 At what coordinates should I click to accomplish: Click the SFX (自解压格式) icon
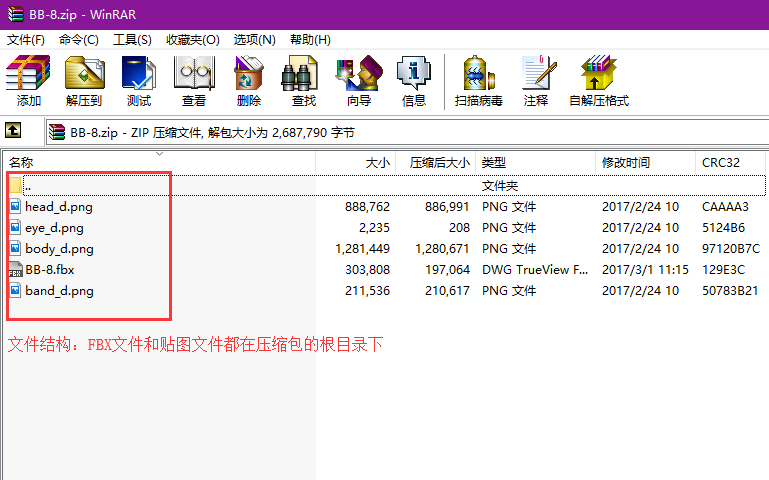pos(598,80)
